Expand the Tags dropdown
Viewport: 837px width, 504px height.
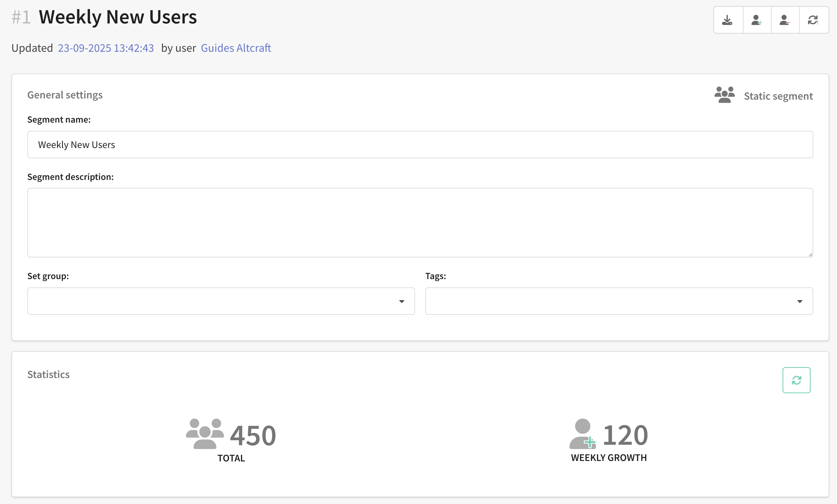tap(619, 301)
